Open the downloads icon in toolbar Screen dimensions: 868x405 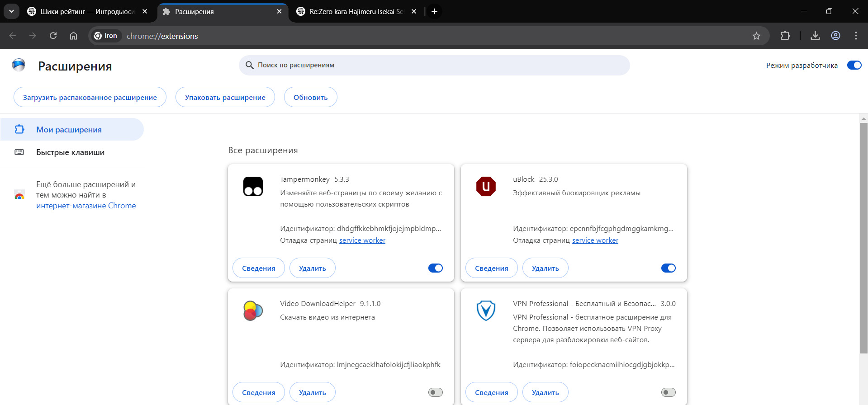[x=815, y=36]
